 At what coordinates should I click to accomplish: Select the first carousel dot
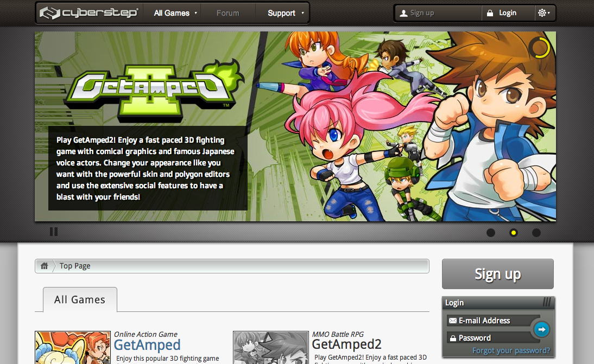491,232
